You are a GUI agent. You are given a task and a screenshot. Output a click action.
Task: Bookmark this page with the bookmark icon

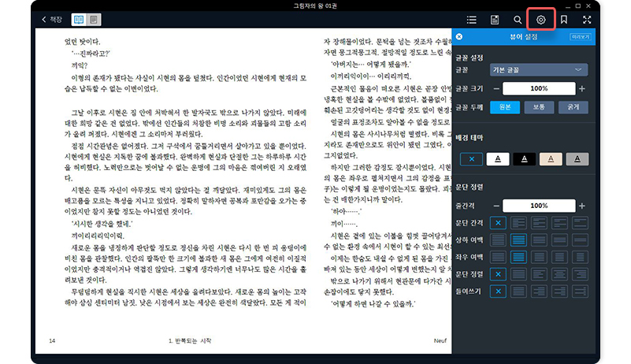click(x=564, y=19)
